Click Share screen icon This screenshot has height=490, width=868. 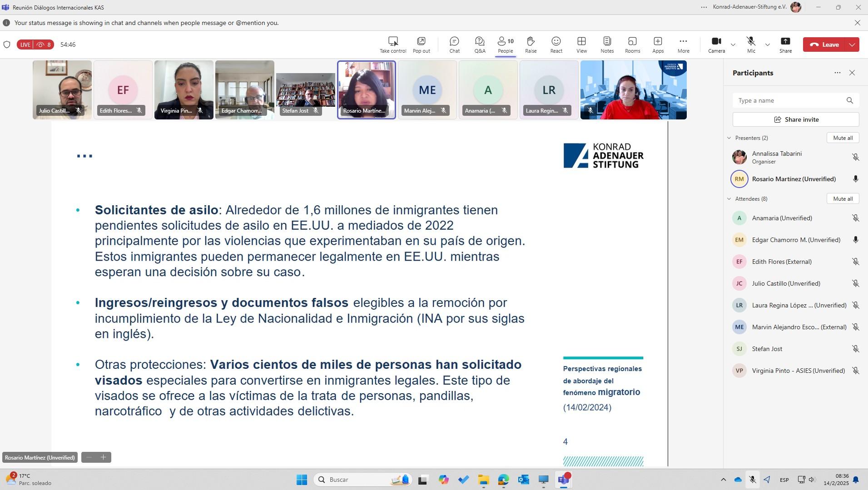785,45
